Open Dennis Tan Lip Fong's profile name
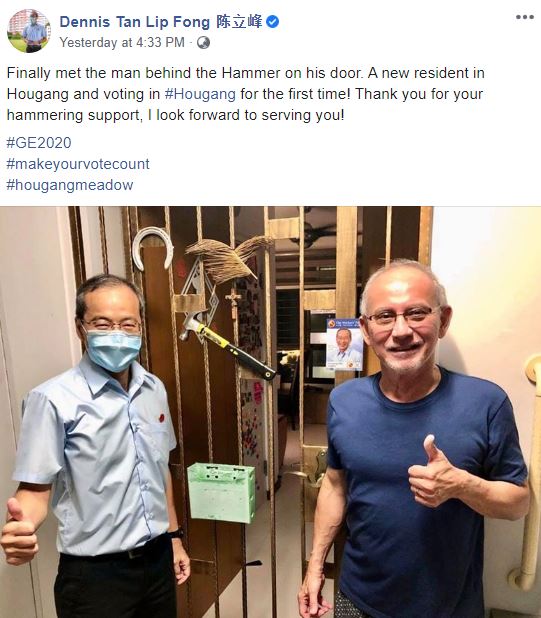 pyautogui.click(x=135, y=22)
